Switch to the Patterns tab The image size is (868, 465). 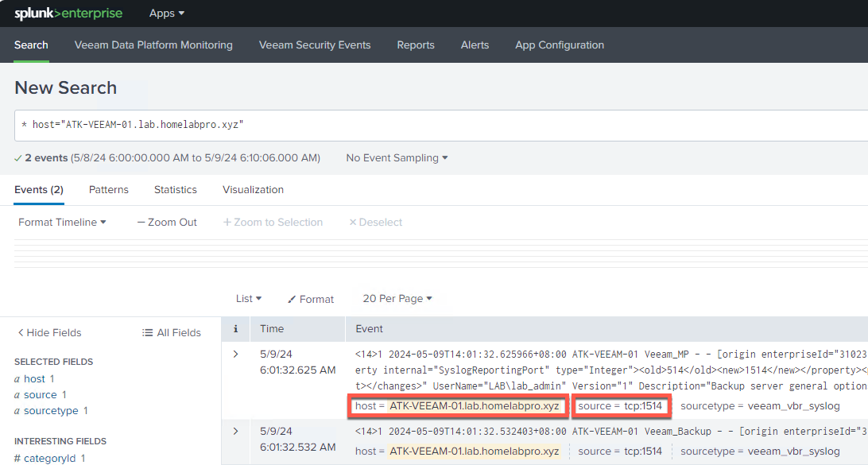109,190
